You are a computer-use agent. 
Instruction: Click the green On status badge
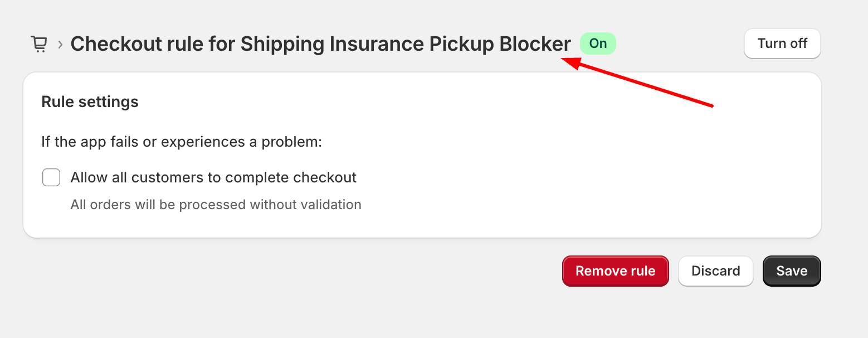[598, 44]
